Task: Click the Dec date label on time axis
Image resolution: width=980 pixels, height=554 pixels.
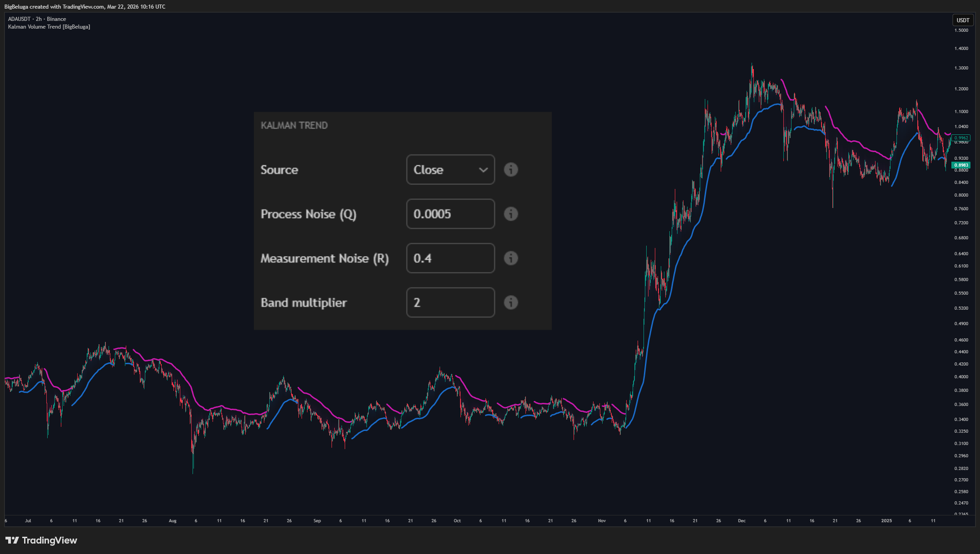Action: [742, 521]
